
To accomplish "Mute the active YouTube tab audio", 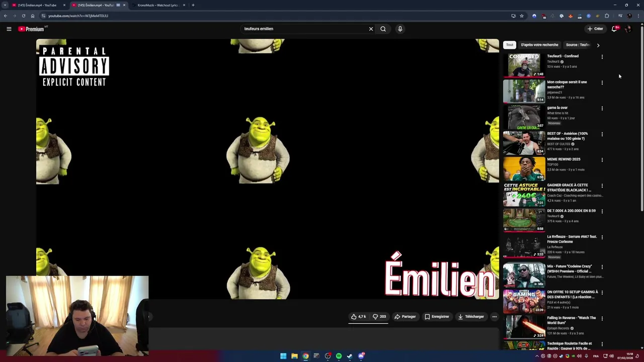I will tap(118, 5).
